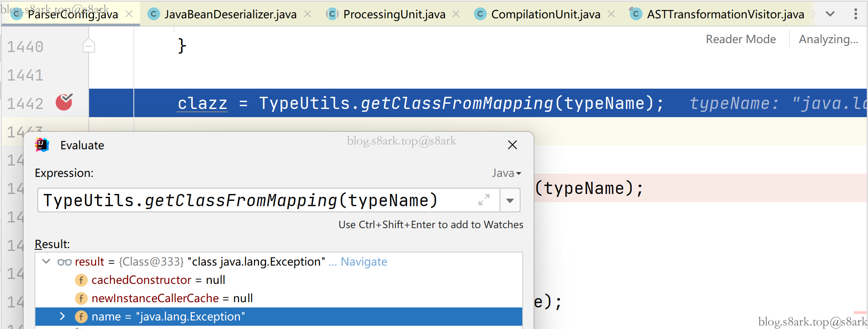The image size is (868, 329).
Task: Open the Java language selector dropdown
Action: point(506,173)
